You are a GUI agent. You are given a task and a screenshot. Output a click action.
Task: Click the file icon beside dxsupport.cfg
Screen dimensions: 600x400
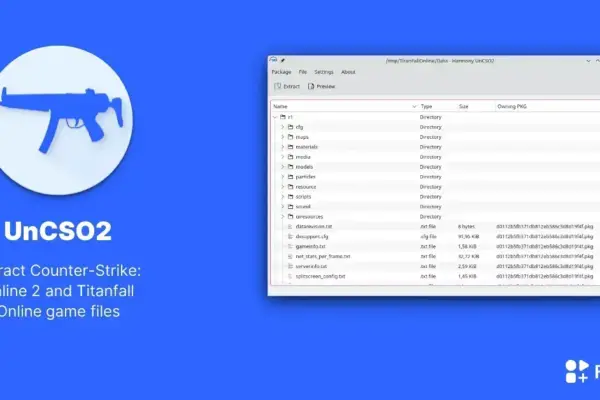[290, 237]
